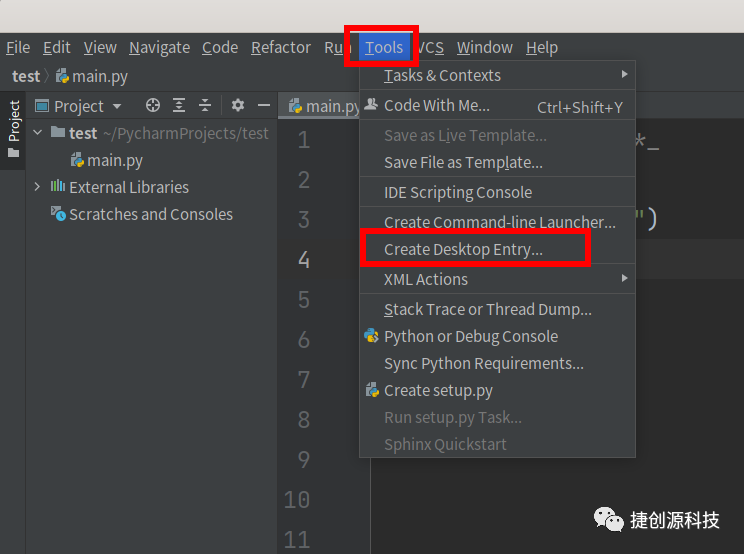Open the Help menu
The width and height of the screenshot is (744, 554).
(542, 47)
